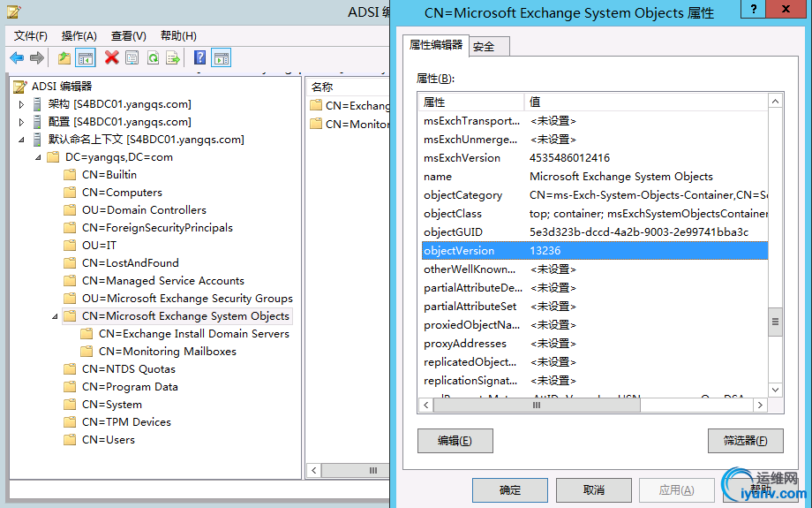Image resolution: width=812 pixels, height=508 pixels.
Task: Click attribute list scroll-up arrow
Action: (775, 102)
